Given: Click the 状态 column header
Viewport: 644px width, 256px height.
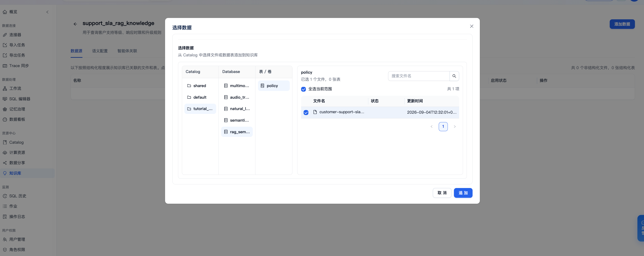Looking at the screenshot, I should click(x=374, y=101).
